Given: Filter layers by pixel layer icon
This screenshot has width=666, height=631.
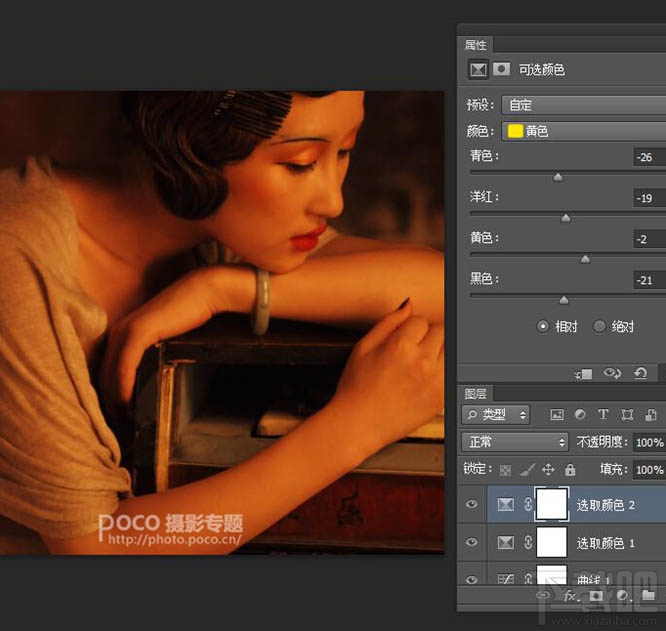Looking at the screenshot, I should [557, 414].
